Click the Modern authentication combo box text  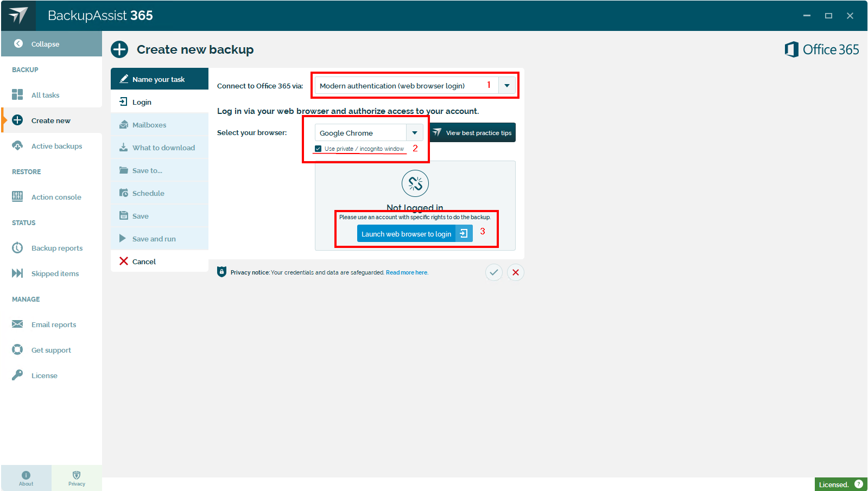(x=392, y=86)
